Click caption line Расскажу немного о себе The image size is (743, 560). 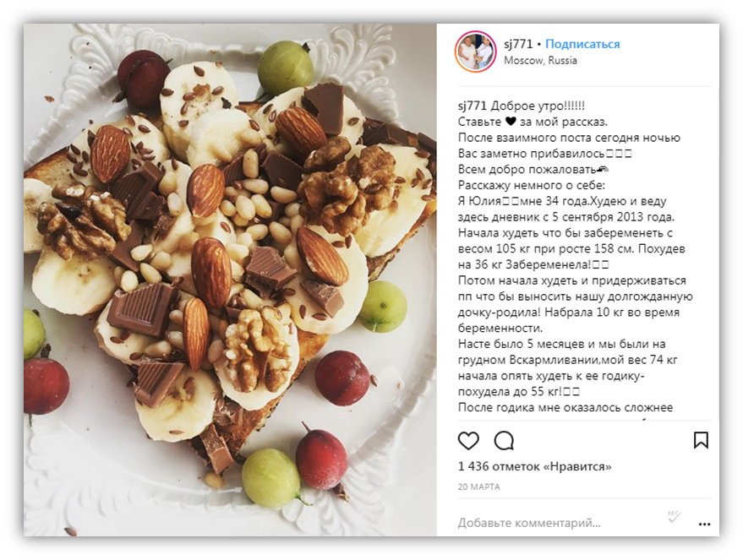pyautogui.click(x=531, y=185)
